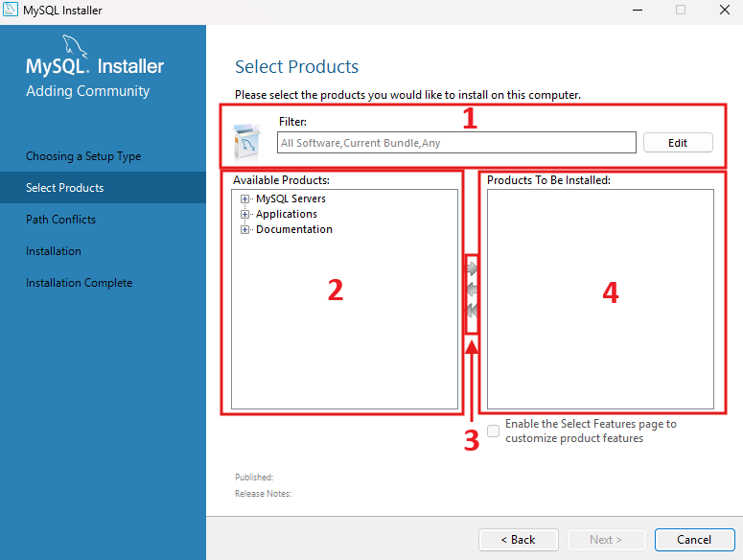This screenshot has width=743, height=560.
Task: Expand the MySQL Servers tree node
Action: tap(244, 199)
